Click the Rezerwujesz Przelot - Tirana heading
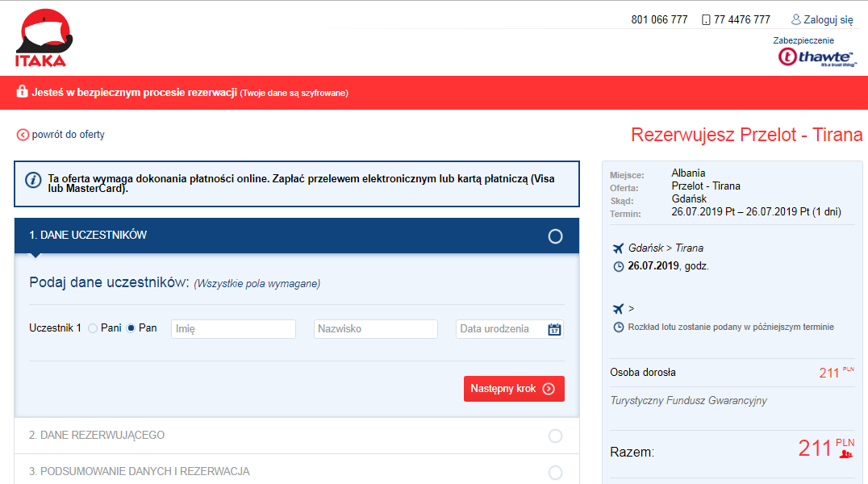The width and height of the screenshot is (868, 484). coord(746,135)
